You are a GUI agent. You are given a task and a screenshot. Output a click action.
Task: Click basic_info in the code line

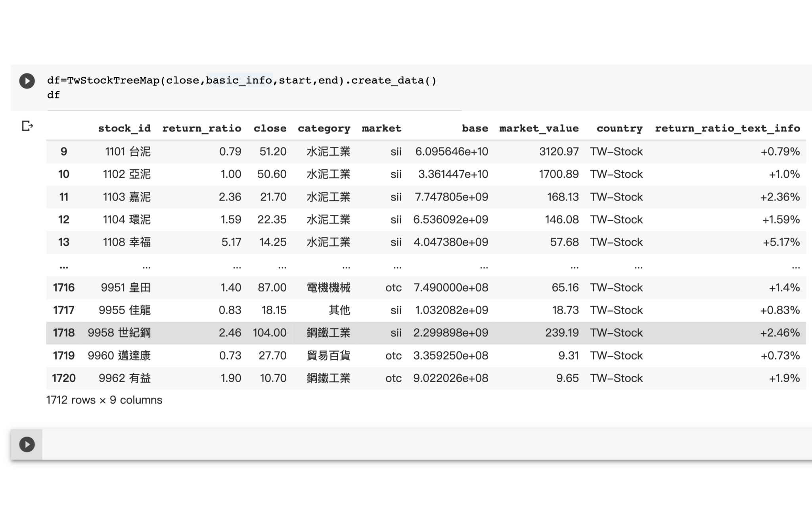tap(239, 81)
